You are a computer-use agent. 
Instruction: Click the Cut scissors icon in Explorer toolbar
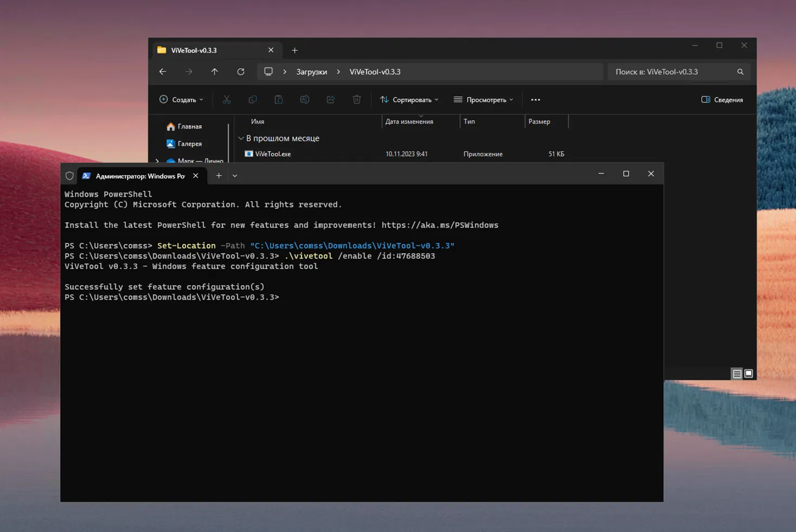pyautogui.click(x=227, y=100)
